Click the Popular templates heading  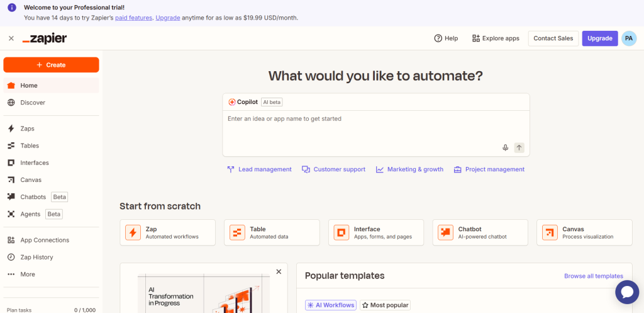tap(345, 276)
